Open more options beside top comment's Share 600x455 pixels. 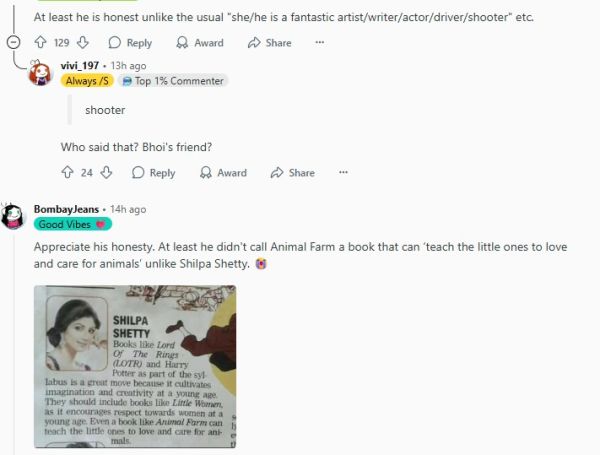tap(320, 42)
